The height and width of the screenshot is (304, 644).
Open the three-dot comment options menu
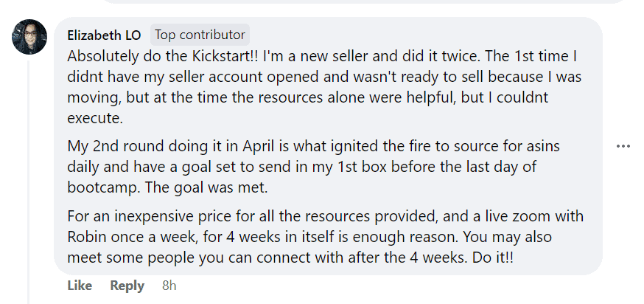(x=623, y=146)
